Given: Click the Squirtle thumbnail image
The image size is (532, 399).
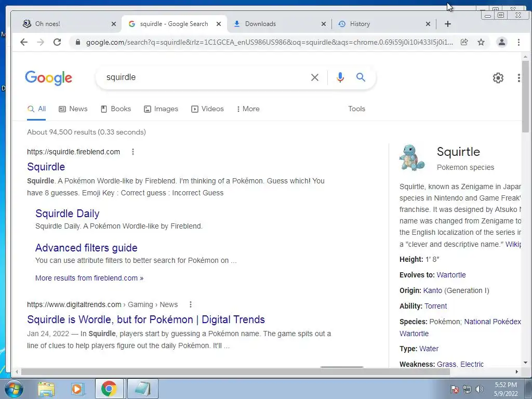Looking at the screenshot, I should click(x=412, y=157).
